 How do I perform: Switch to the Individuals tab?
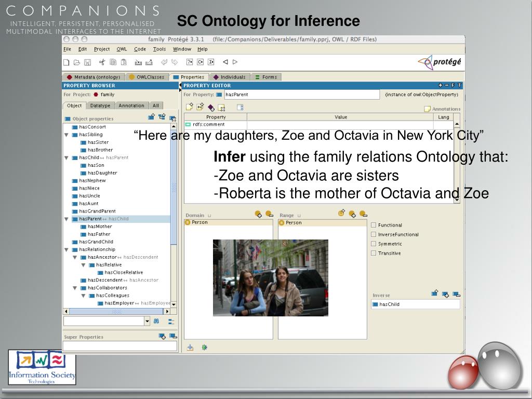click(229, 77)
